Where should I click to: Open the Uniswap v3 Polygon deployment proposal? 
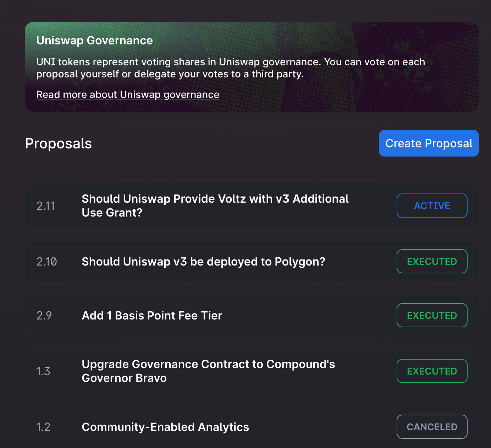tap(252, 262)
